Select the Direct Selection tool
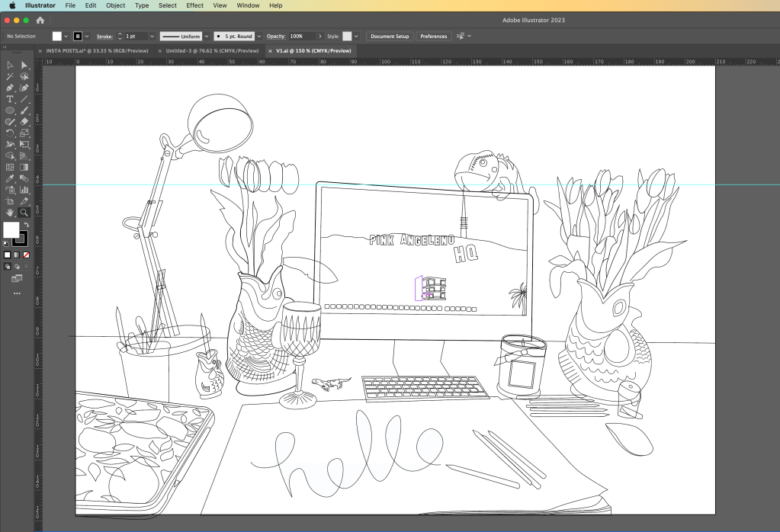Screen dimensions: 780x532 coord(24,66)
